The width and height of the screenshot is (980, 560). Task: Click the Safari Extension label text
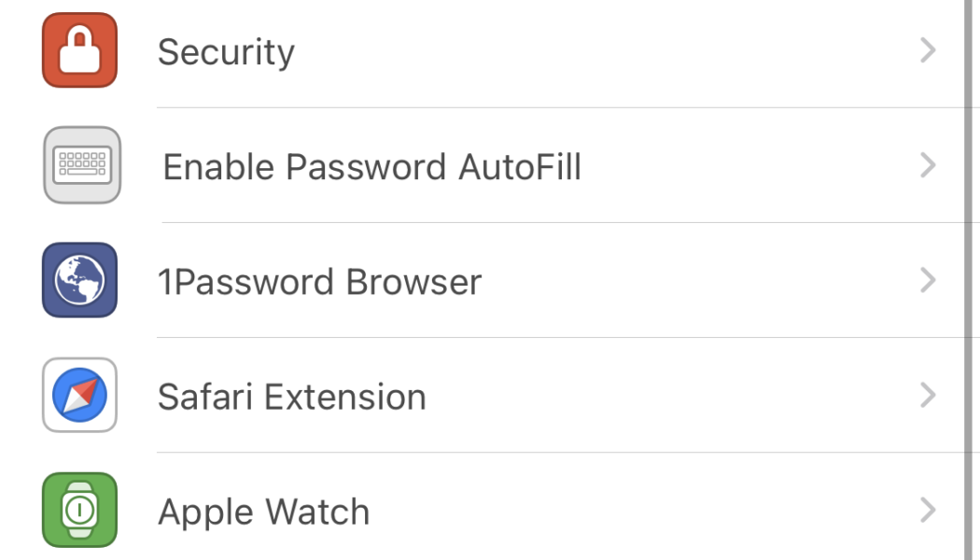click(292, 395)
